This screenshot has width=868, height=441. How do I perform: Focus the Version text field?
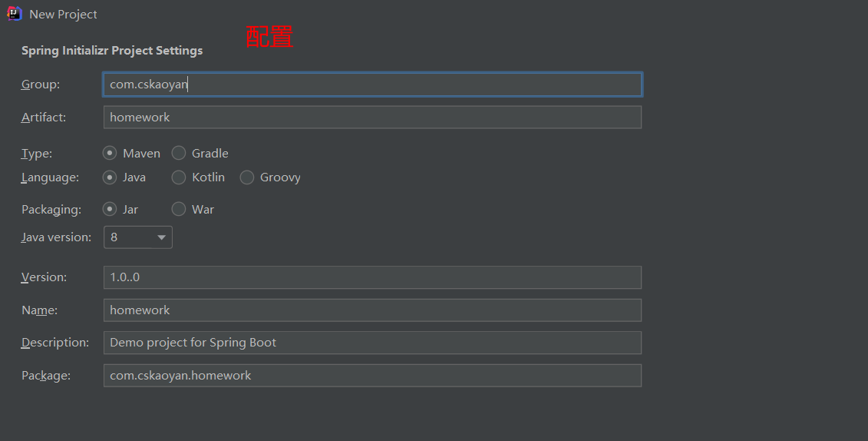pos(372,277)
